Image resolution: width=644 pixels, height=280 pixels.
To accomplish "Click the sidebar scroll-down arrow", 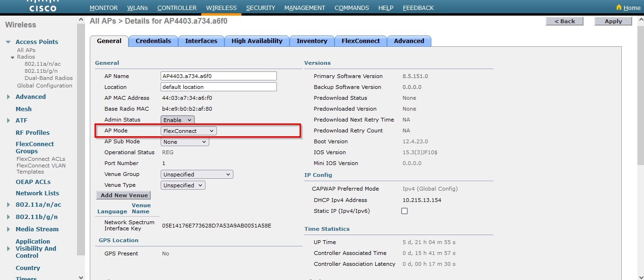I will [x=81, y=277].
